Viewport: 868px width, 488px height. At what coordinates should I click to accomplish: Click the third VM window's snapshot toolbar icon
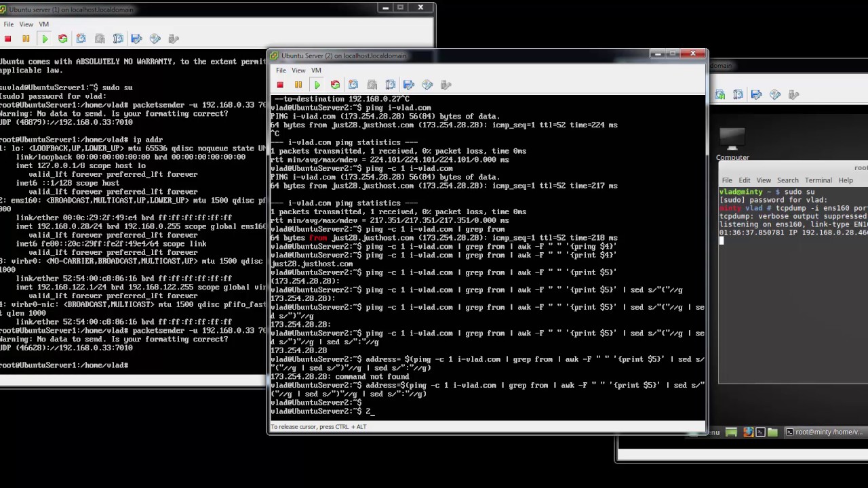point(720,95)
